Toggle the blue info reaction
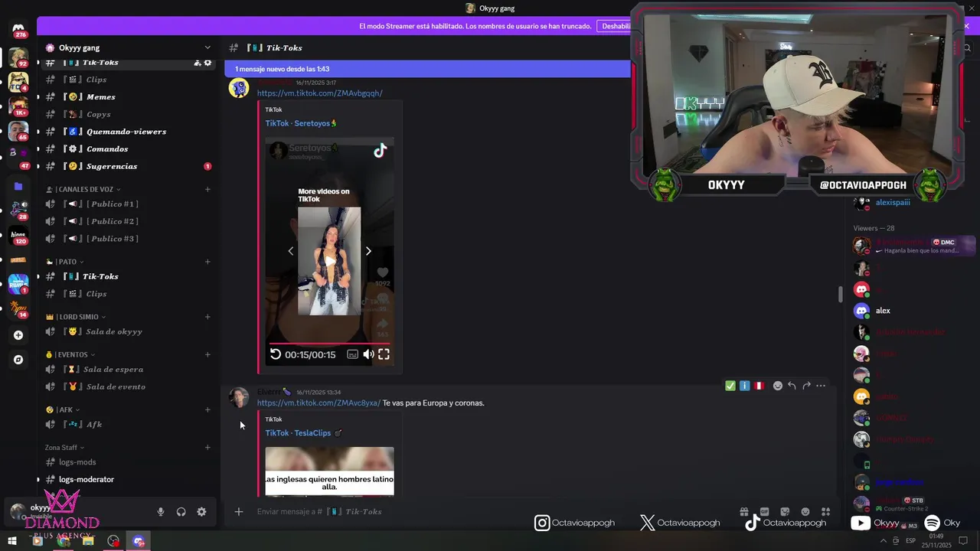Viewport: 980px width, 551px height. pos(744,386)
